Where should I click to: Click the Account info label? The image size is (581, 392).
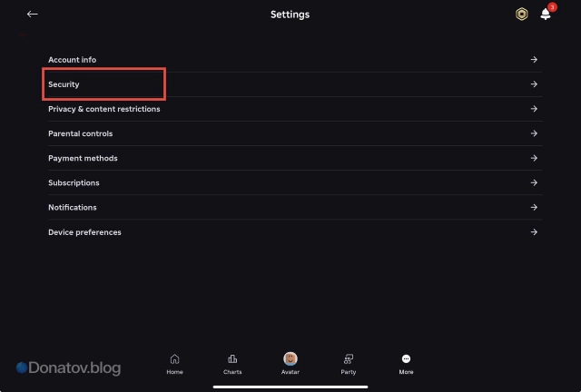click(72, 60)
